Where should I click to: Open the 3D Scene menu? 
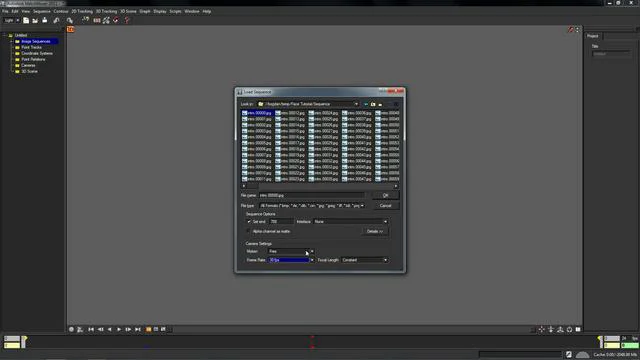pos(128,11)
